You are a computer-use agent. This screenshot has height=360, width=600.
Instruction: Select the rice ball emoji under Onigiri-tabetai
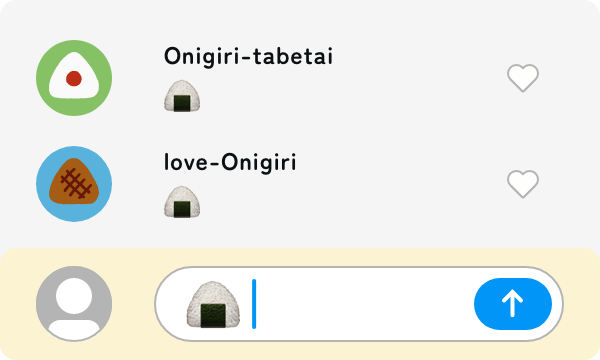182,96
